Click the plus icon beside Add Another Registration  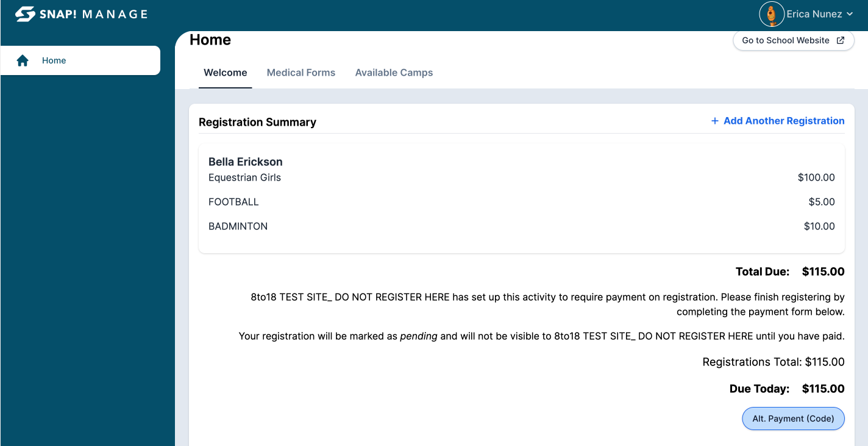pos(714,121)
